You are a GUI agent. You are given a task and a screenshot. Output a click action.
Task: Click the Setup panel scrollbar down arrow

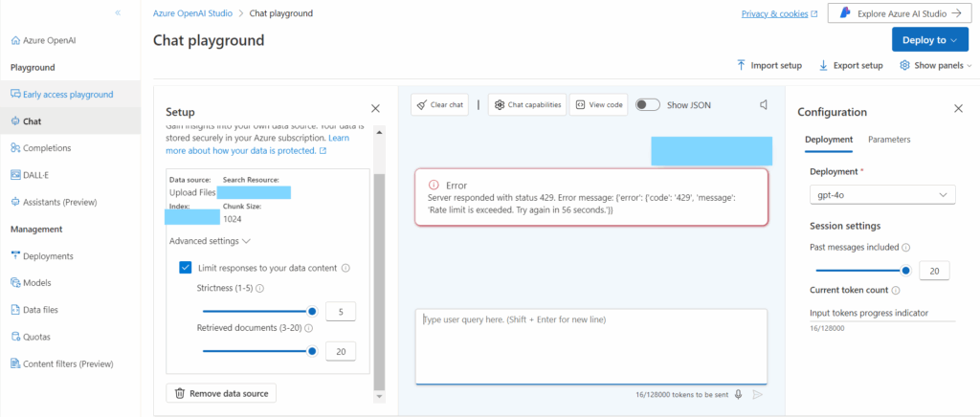379,397
